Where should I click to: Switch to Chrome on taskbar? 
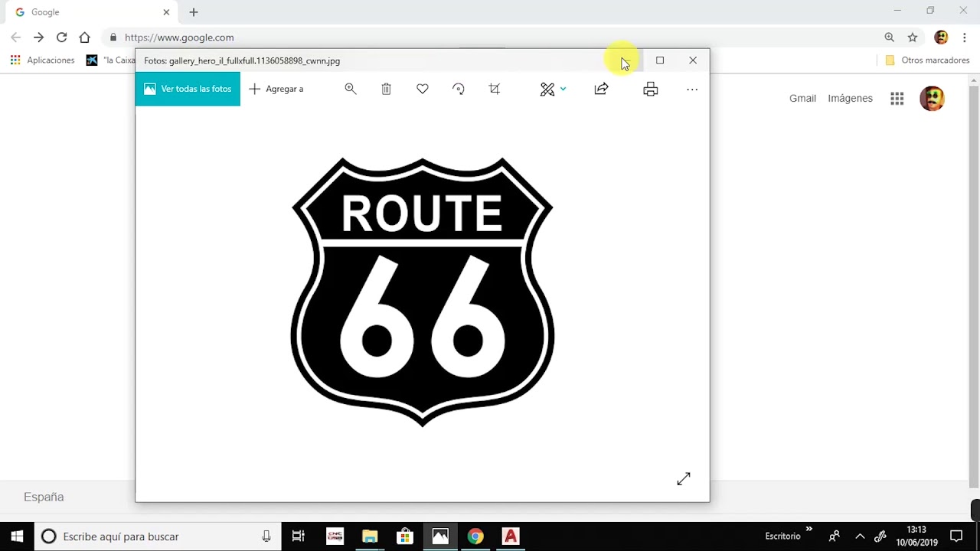475,536
